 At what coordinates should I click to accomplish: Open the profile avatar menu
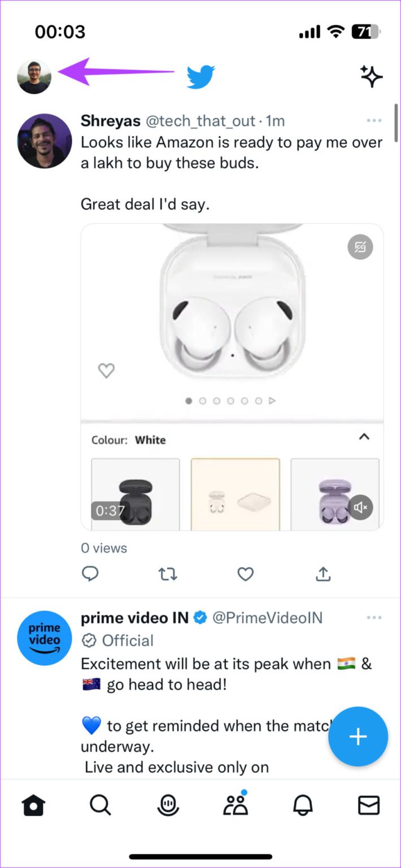(x=34, y=77)
